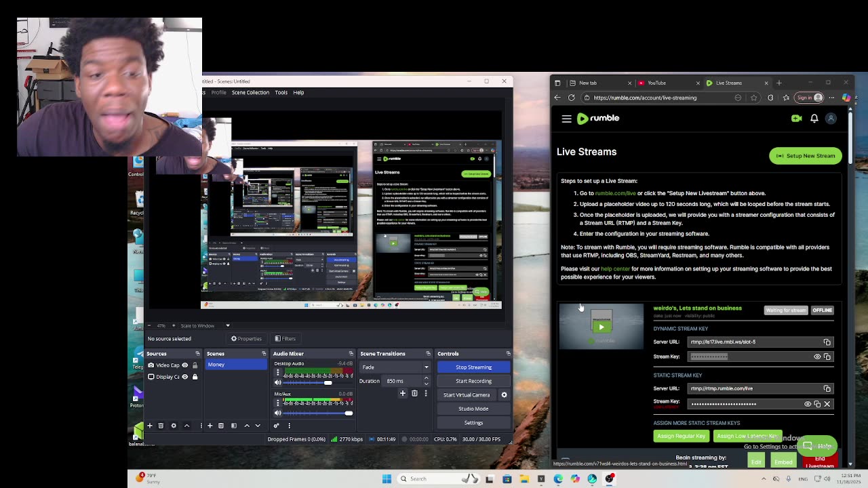Toggle visibility of Video Capture source

coord(184,365)
